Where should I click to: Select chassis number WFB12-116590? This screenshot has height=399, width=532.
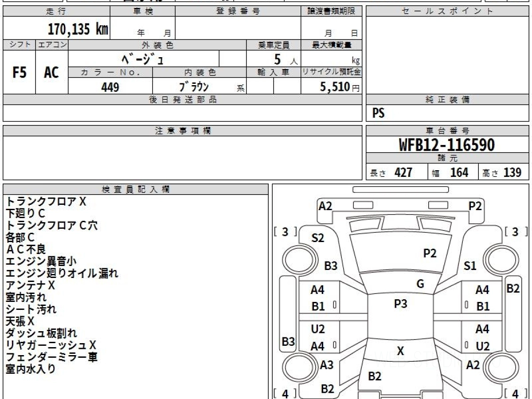[446, 145]
